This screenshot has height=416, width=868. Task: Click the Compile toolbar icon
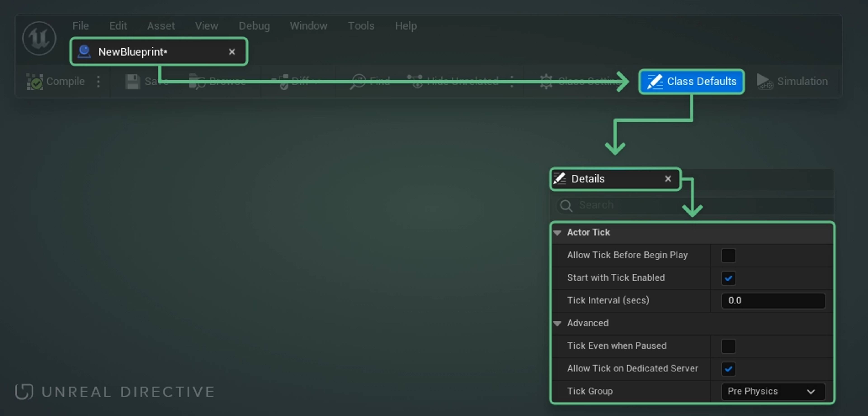[x=34, y=82]
